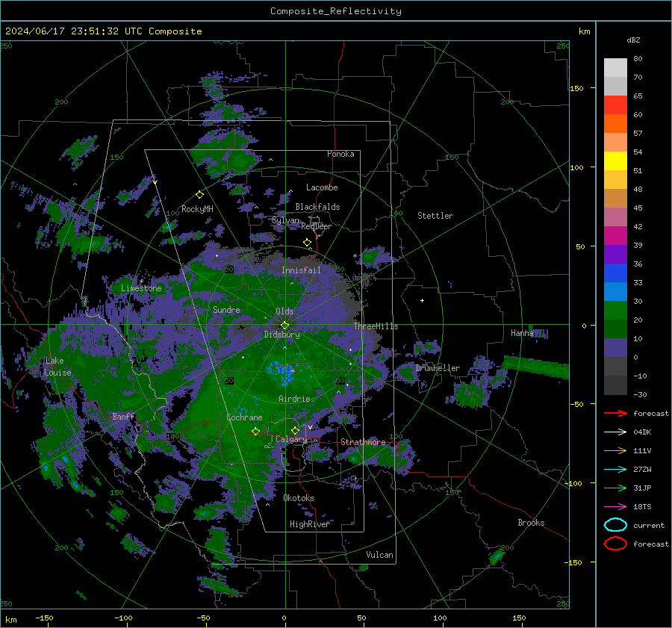Click the Airdrie city label
Screen dimensions: 672x628
pos(294,399)
